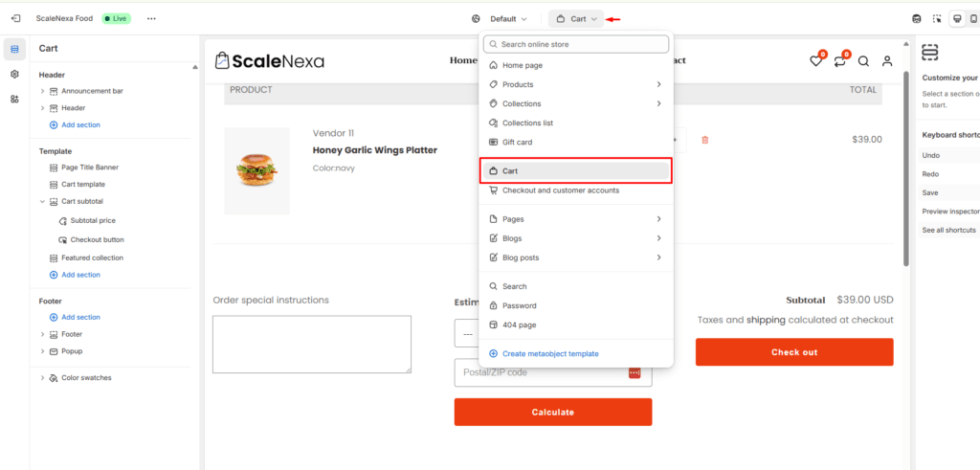Click the Calculate button
The width and height of the screenshot is (980, 470).
pos(553,412)
